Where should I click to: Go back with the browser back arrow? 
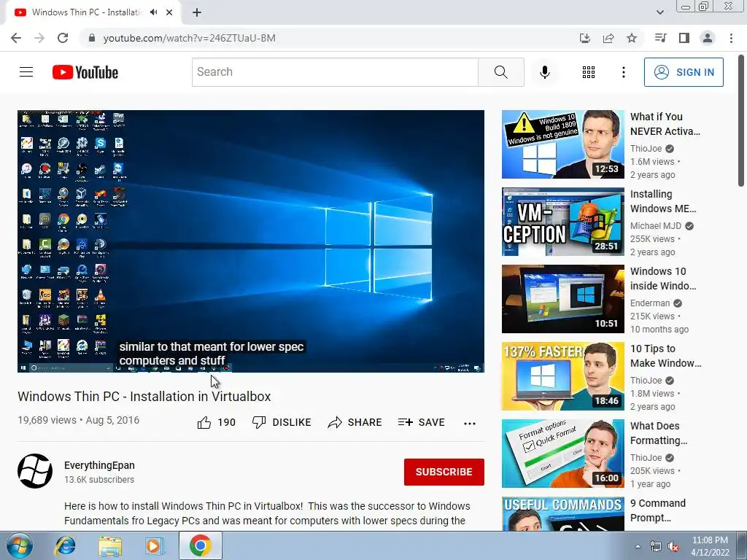[16, 38]
